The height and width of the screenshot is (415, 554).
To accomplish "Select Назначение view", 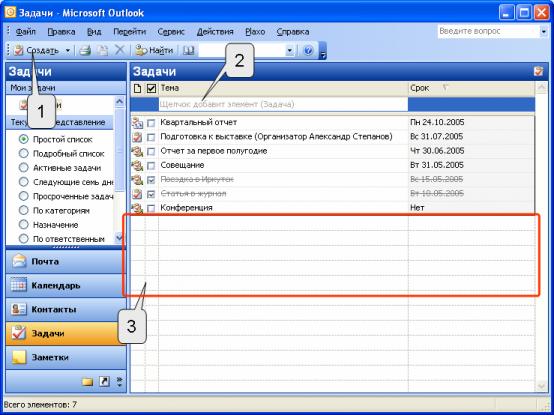I will (23, 225).
